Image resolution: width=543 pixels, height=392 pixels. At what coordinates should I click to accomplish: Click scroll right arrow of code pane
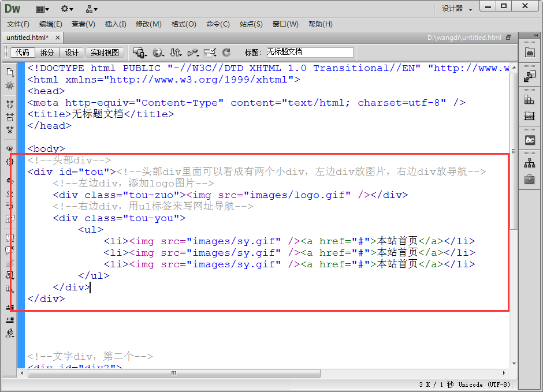[x=504, y=374]
